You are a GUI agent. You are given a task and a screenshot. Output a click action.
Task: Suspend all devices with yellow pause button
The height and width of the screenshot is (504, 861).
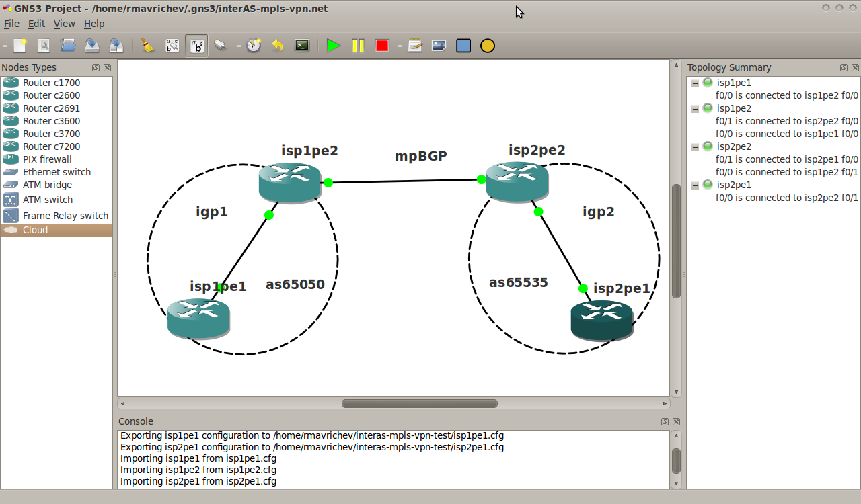tap(358, 46)
